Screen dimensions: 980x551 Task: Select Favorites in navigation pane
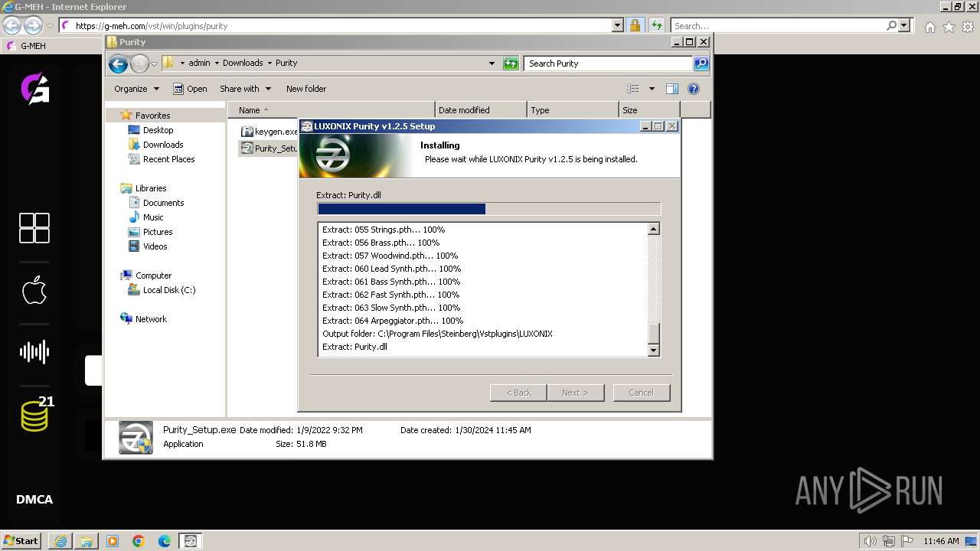point(152,116)
